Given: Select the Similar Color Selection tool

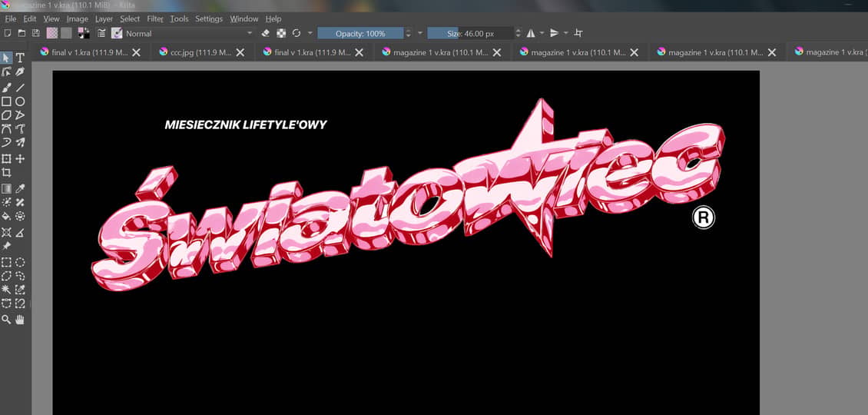Looking at the screenshot, I should pyautogui.click(x=20, y=290).
